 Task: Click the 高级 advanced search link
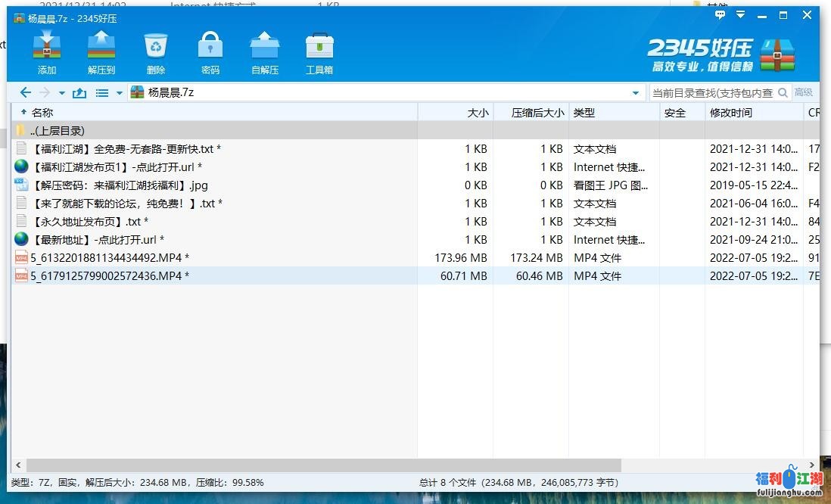(x=803, y=92)
